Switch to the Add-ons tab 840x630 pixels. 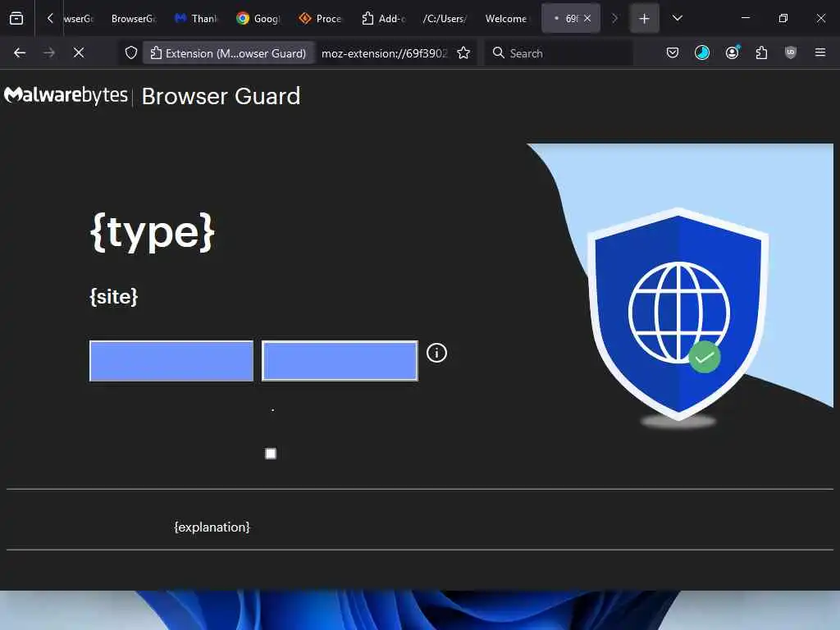click(383, 18)
